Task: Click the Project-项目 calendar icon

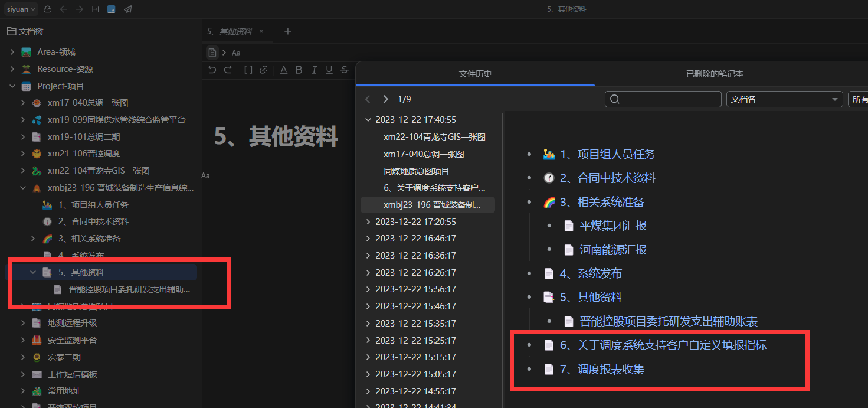Action: [x=26, y=86]
